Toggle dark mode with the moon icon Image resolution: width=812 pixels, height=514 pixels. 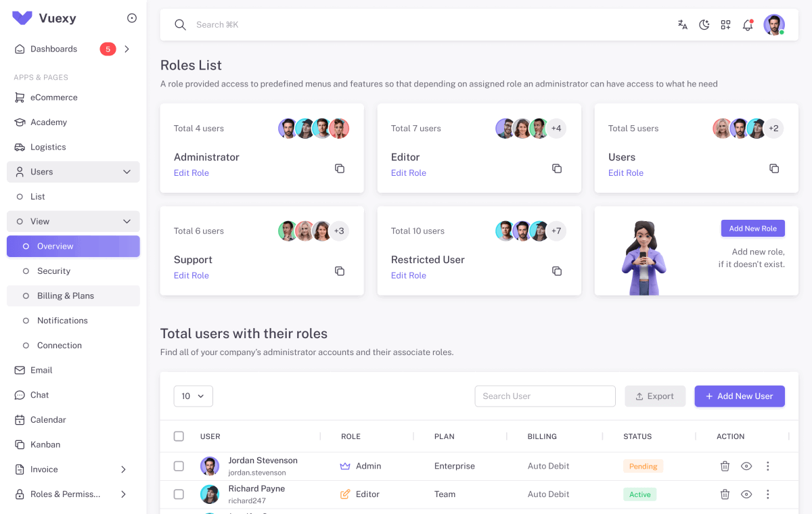(704, 24)
